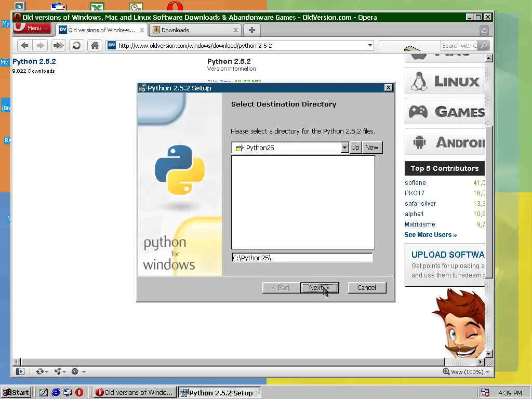Open safarisilver contributor profile

click(420, 204)
